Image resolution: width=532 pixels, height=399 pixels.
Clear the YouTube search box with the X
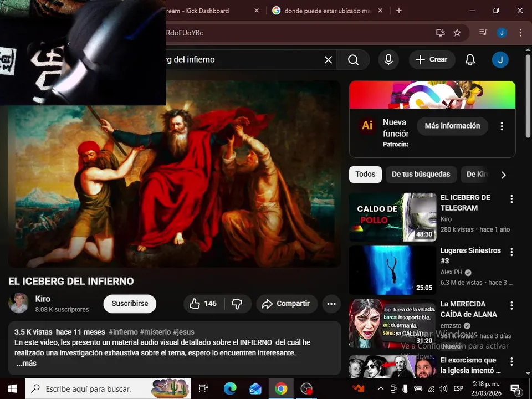click(328, 60)
